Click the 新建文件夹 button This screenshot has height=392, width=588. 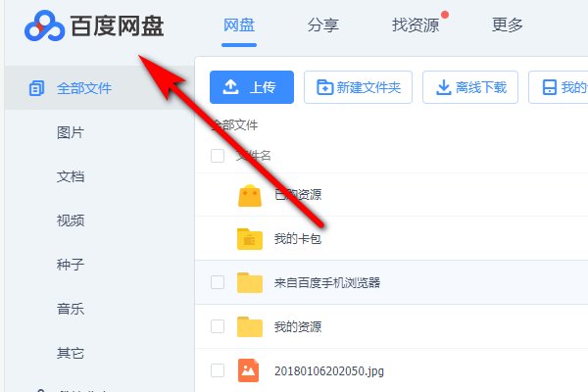358,87
